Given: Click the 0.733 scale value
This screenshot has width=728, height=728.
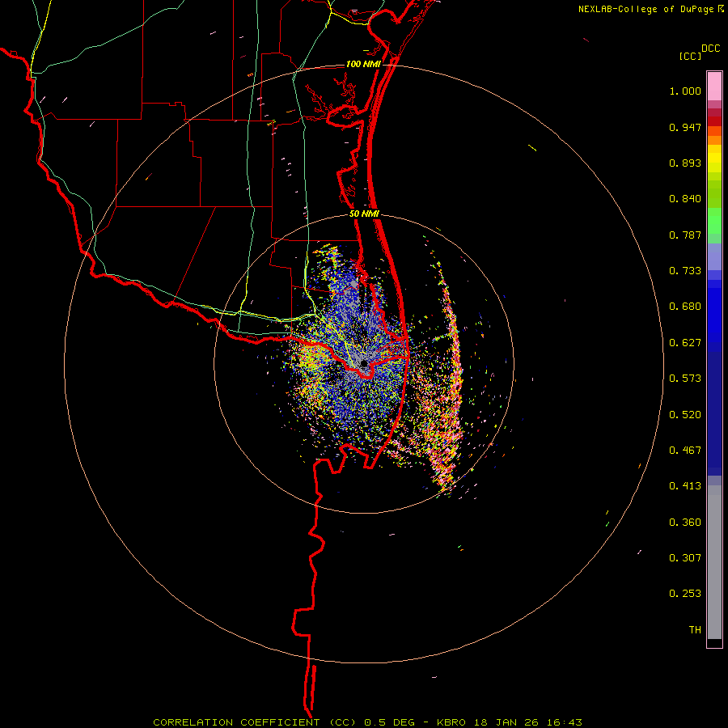Looking at the screenshot, I should 685,271.
